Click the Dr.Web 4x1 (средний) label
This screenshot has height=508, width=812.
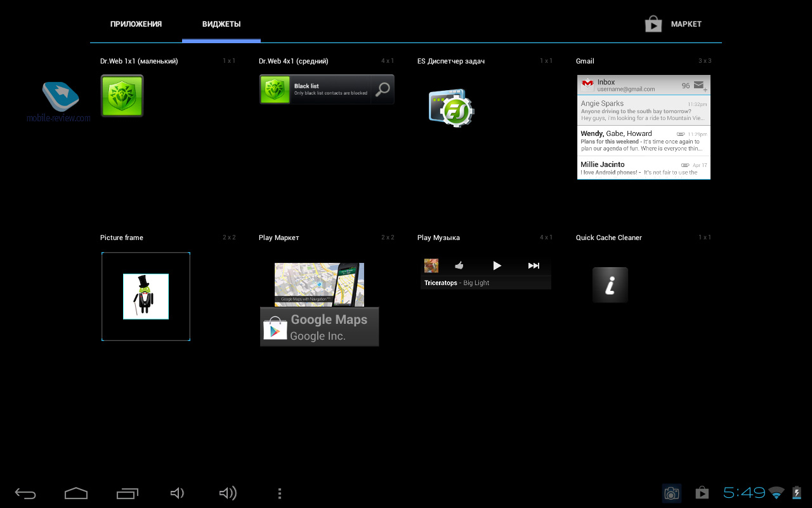tap(294, 62)
